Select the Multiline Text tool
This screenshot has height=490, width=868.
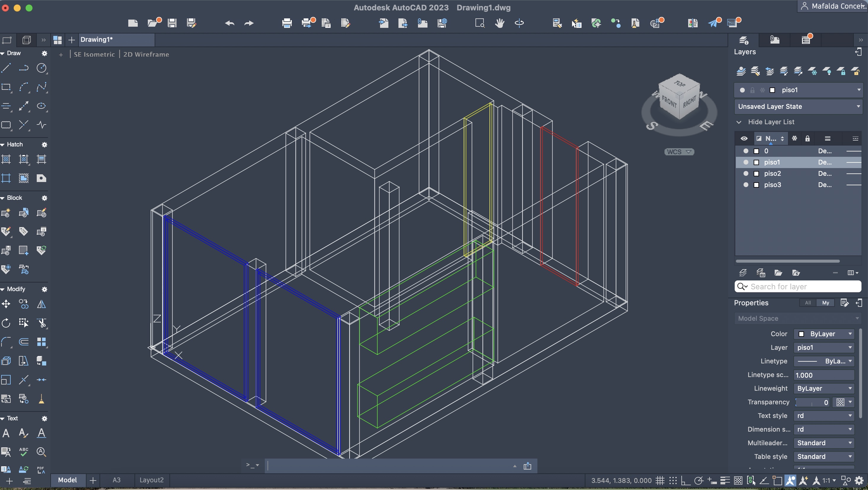6,433
